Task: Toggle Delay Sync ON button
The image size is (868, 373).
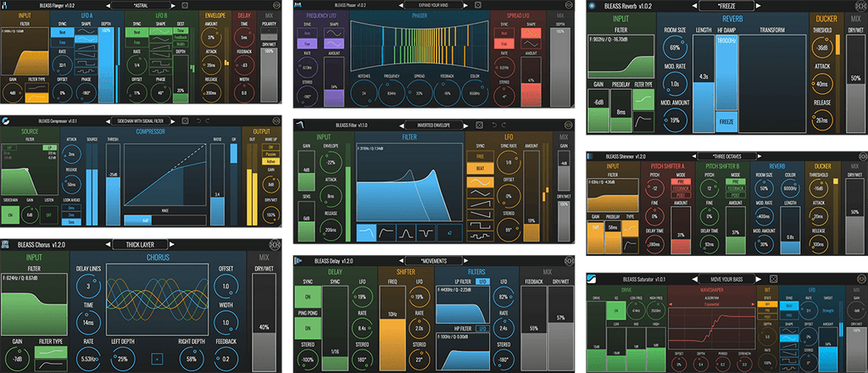Action: coord(308,297)
